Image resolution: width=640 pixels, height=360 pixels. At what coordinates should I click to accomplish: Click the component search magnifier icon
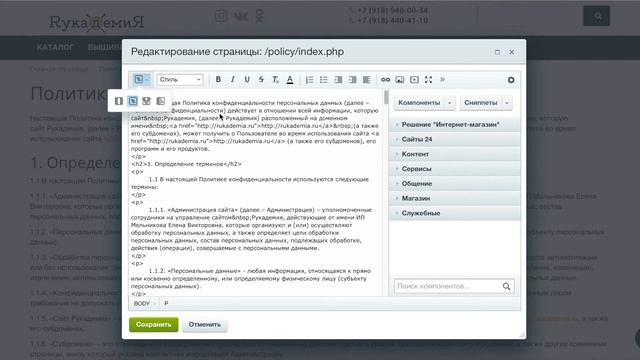pos(507,286)
